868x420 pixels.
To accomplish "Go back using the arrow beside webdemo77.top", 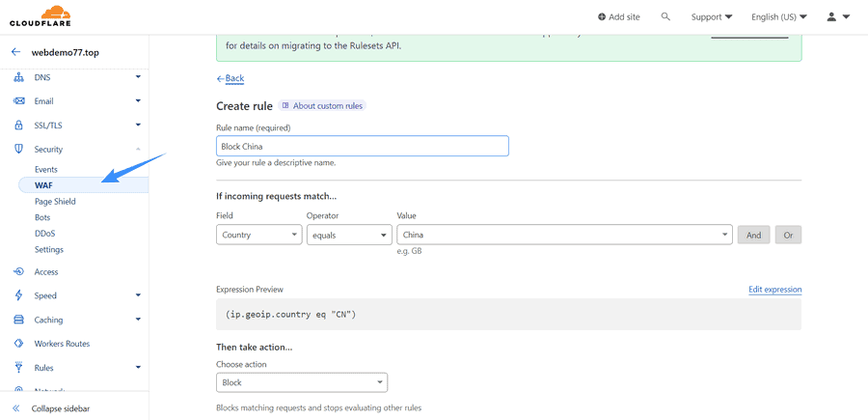I will pyautogui.click(x=15, y=53).
